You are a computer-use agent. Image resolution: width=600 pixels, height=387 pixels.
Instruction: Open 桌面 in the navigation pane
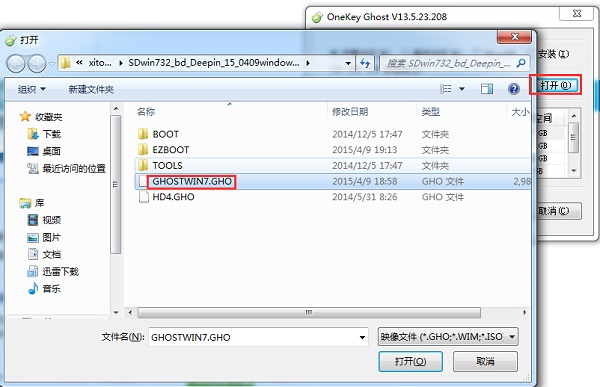(52, 151)
